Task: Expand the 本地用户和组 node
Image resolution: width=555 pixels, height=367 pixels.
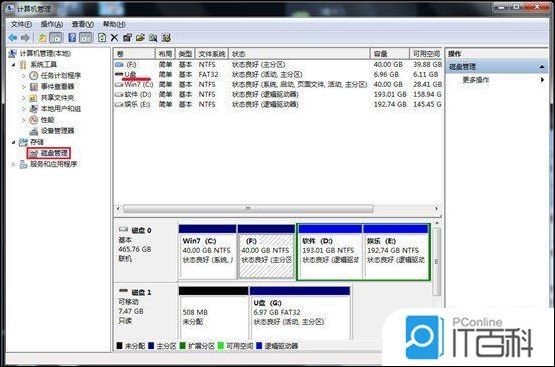Action: [24, 109]
